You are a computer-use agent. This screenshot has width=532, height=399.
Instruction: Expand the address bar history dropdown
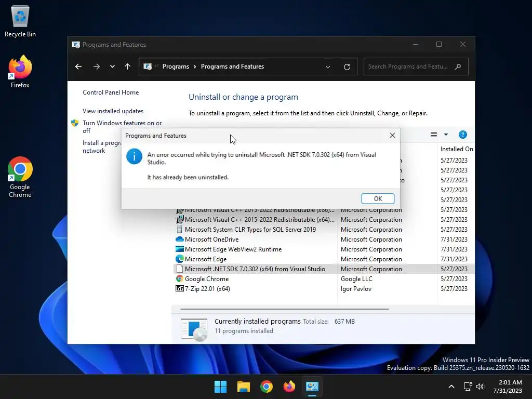click(x=328, y=67)
